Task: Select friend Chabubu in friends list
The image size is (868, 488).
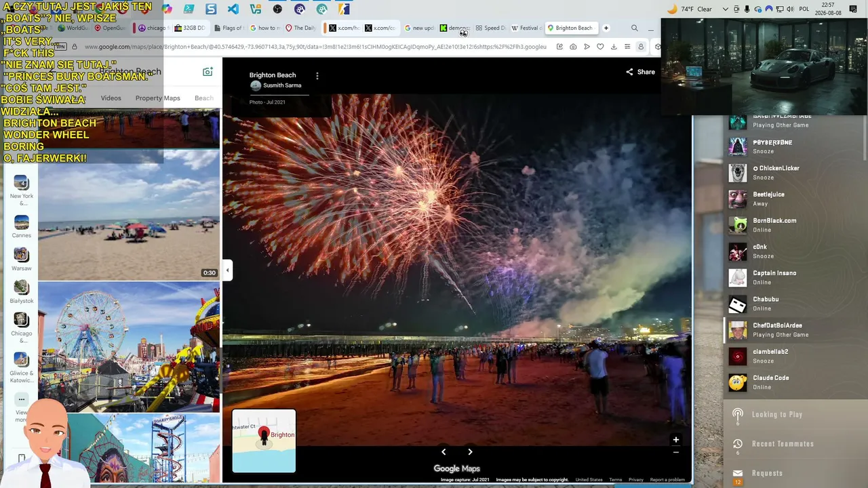Action: 794,304
